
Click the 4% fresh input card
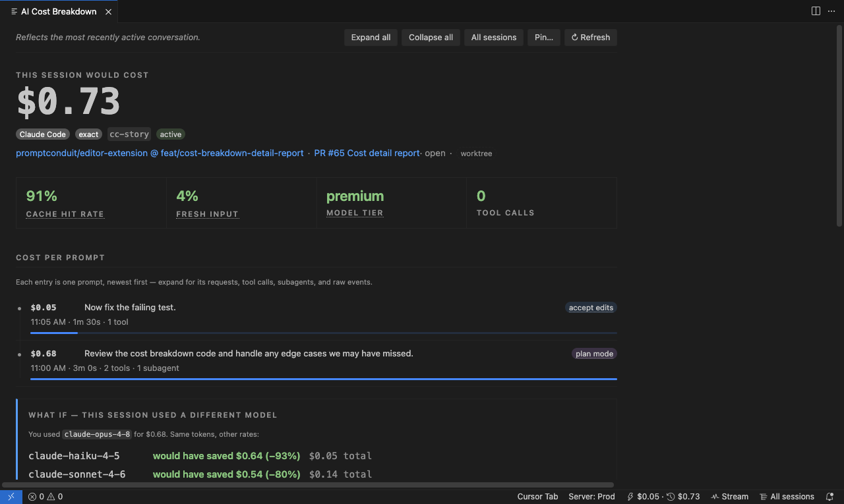coord(241,203)
